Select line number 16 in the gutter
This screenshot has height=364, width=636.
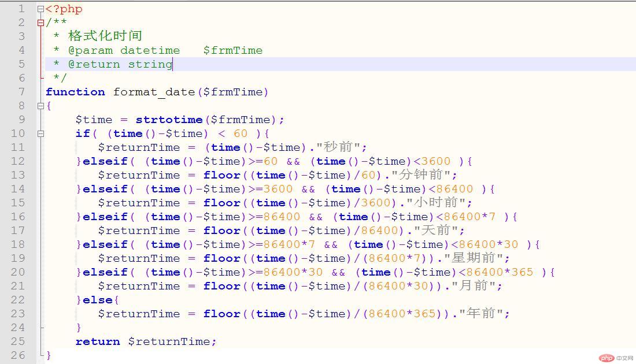pyautogui.click(x=18, y=217)
